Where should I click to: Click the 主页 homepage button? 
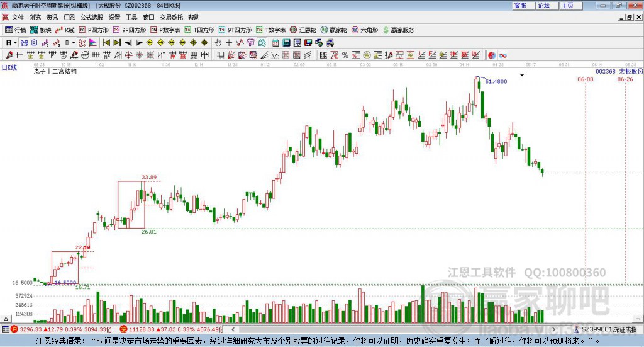[x=571, y=5]
